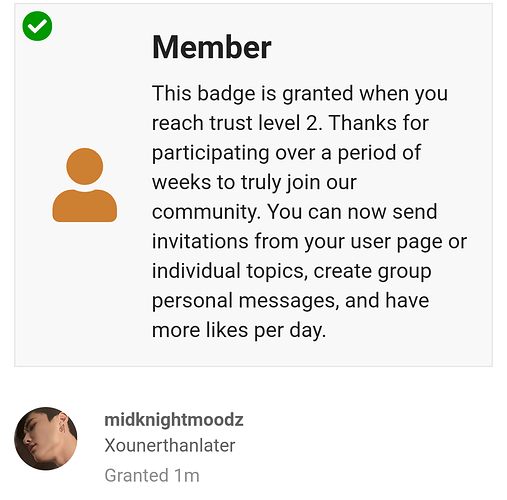Screen dimensions: 507x500
Task: Click the green checkmark badge-earned icon
Action: pos(37,26)
